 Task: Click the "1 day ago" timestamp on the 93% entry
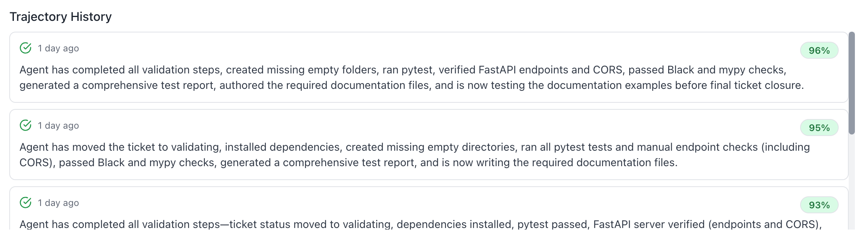(58, 203)
